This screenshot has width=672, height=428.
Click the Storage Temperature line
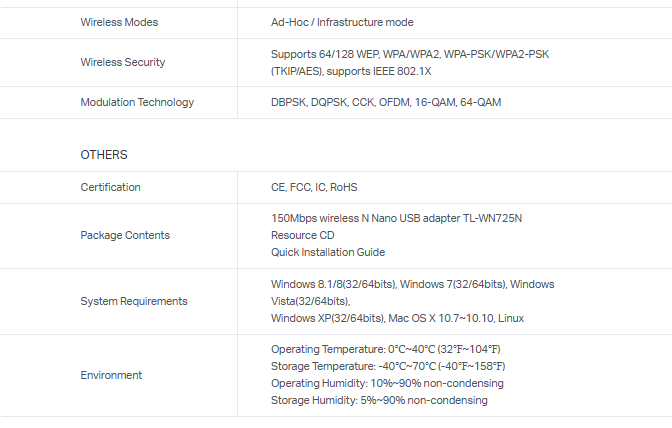tap(385, 366)
